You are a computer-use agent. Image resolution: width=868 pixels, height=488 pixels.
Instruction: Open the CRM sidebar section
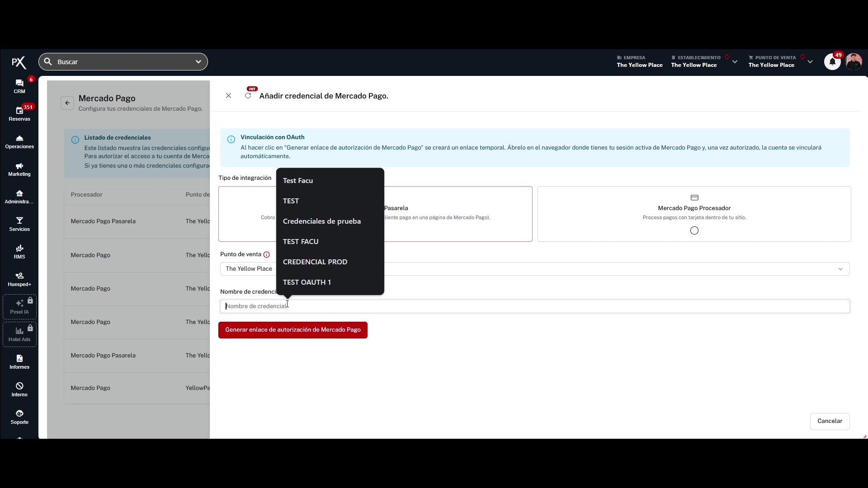click(19, 86)
